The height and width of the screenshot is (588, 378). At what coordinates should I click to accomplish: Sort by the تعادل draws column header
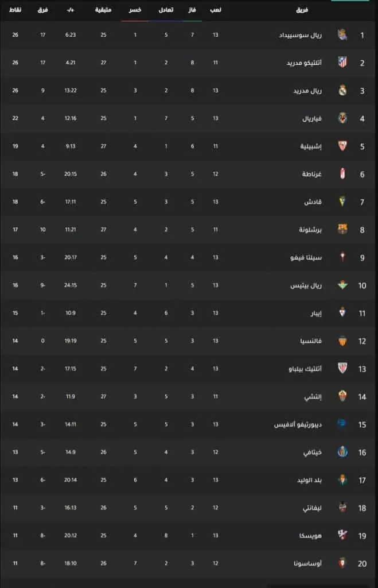pos(166,10)
